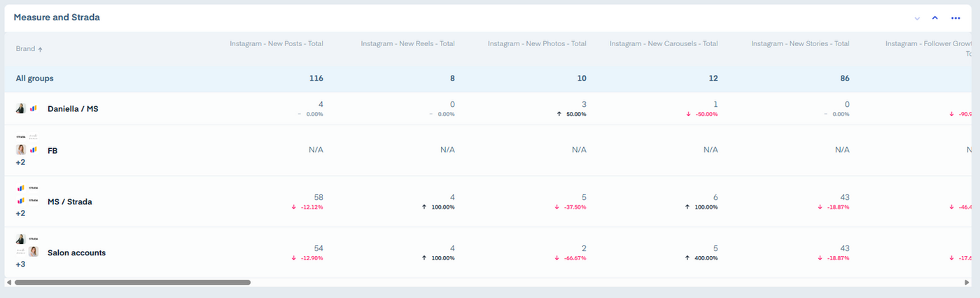Click All groups New Photos total 10
Screen dimensions: 980x298
(x=582, y=78)
